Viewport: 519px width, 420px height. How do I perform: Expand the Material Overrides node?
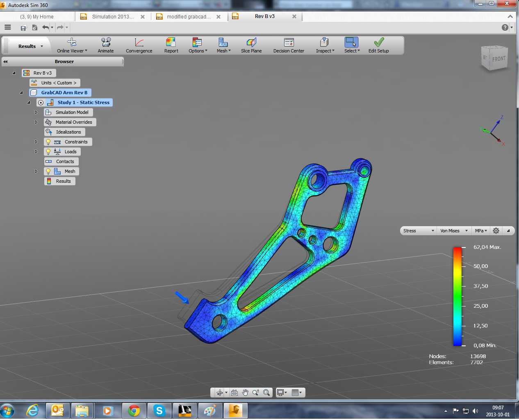(36, 122)
